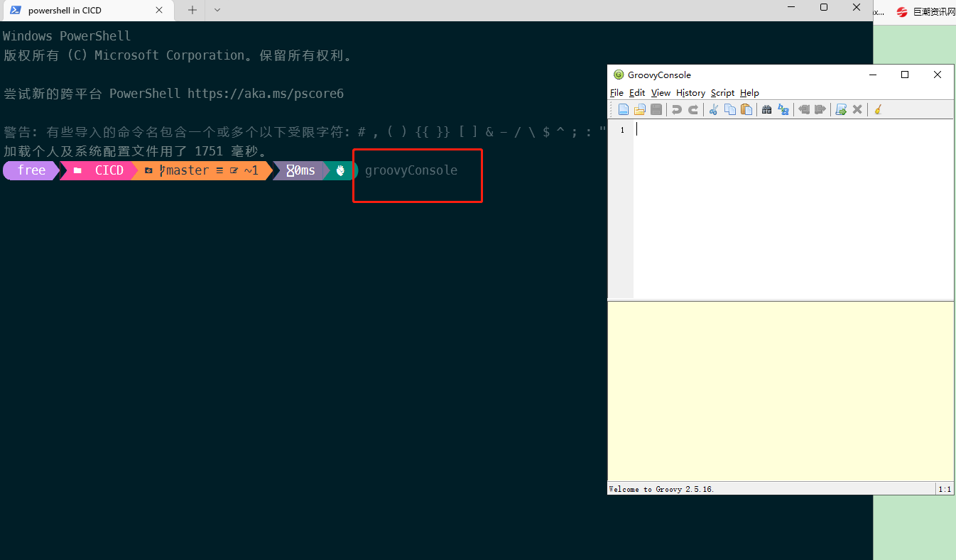Click Cut scissors icon in GroovyConsole

pos(714,109)
